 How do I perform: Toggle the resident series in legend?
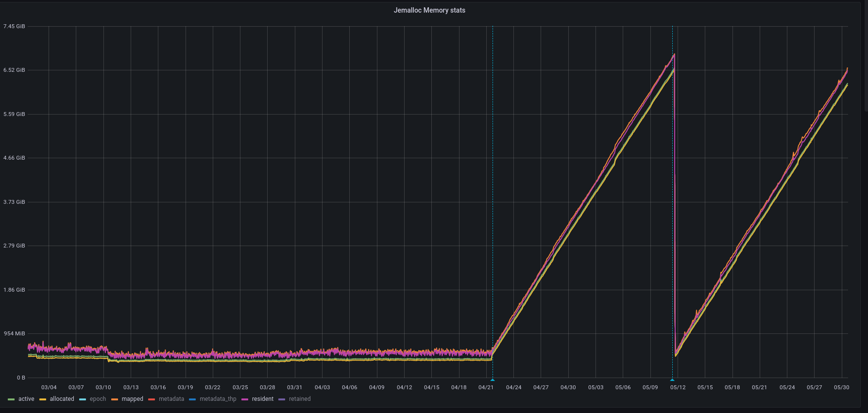[x=263, y=399]
